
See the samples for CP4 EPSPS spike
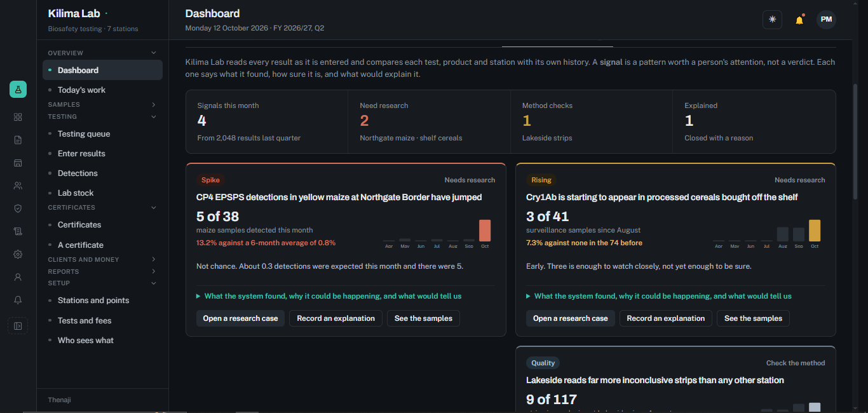[x=423, y=318]
